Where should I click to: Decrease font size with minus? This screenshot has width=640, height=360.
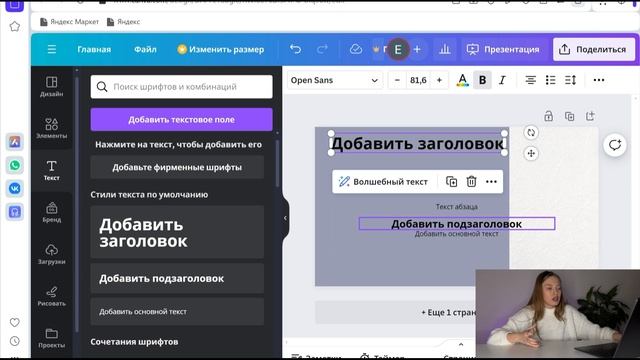coord(397,80)
